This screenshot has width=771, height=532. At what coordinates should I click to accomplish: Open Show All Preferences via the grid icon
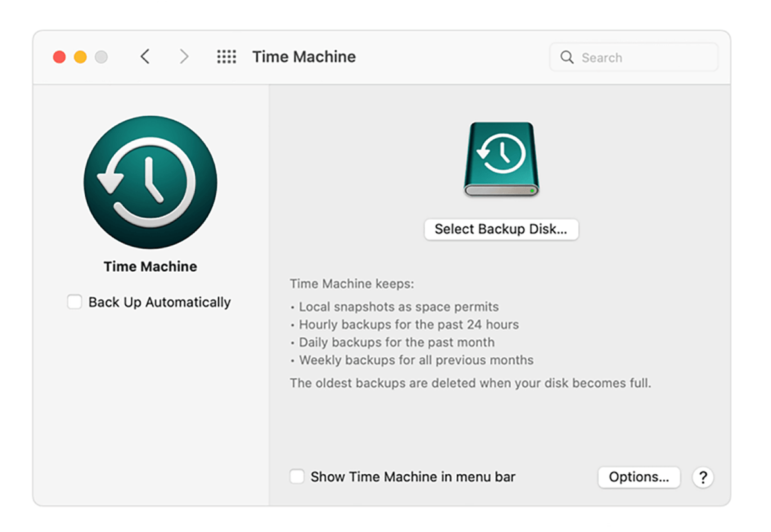tap(226, 57)
